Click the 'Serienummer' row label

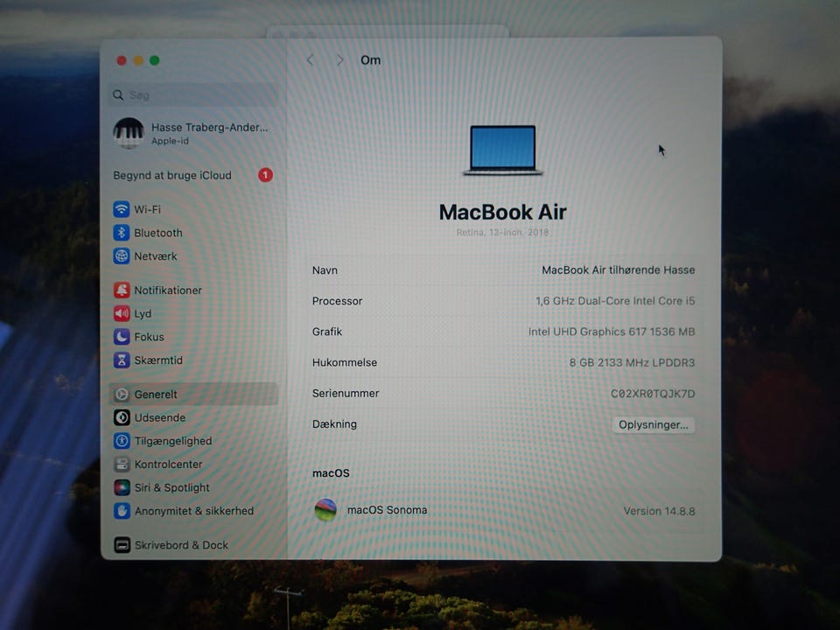click(x=346, y=394)
